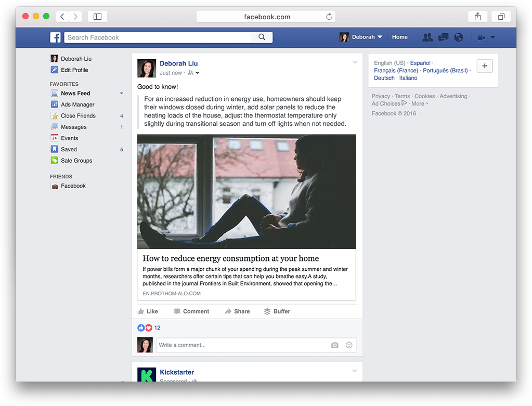
Task: Open the post audience selector dropdown
Action: (x=193, y=73)
